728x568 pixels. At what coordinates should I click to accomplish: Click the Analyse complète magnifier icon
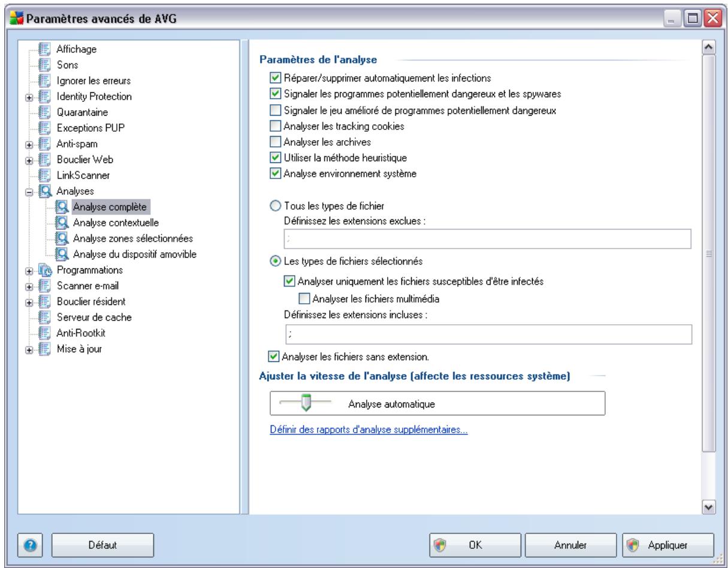62,207
